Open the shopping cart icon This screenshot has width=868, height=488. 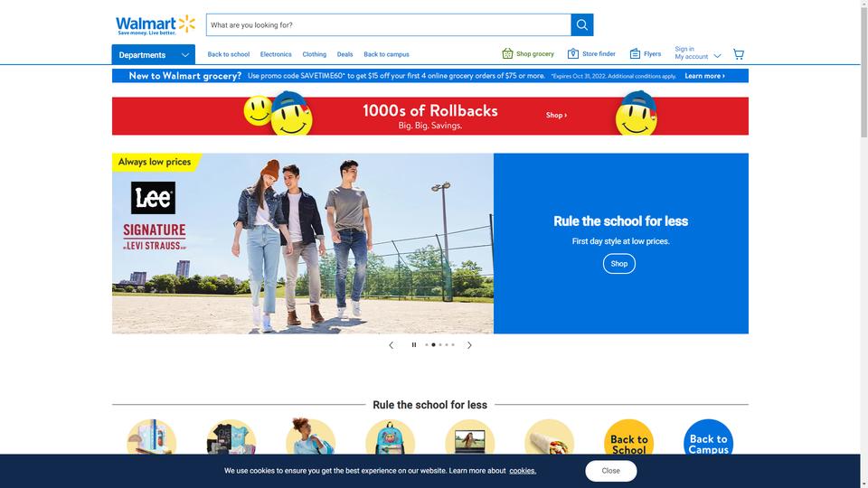[x=739, y=54]
